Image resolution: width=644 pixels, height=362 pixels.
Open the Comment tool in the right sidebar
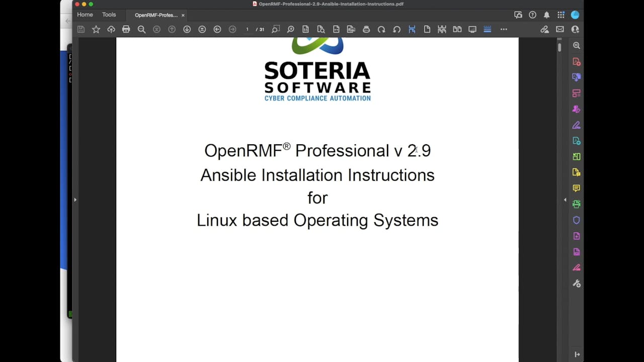pyautogui.click(x=576, y=188)
